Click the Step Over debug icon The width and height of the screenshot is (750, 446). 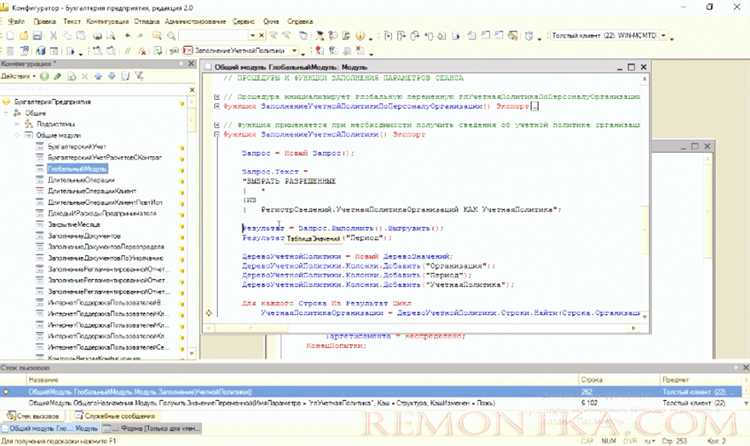[x=401, y=35]
